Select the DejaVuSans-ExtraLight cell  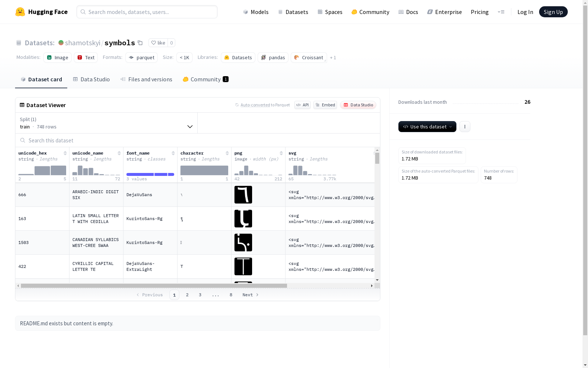tap(150, 266)
